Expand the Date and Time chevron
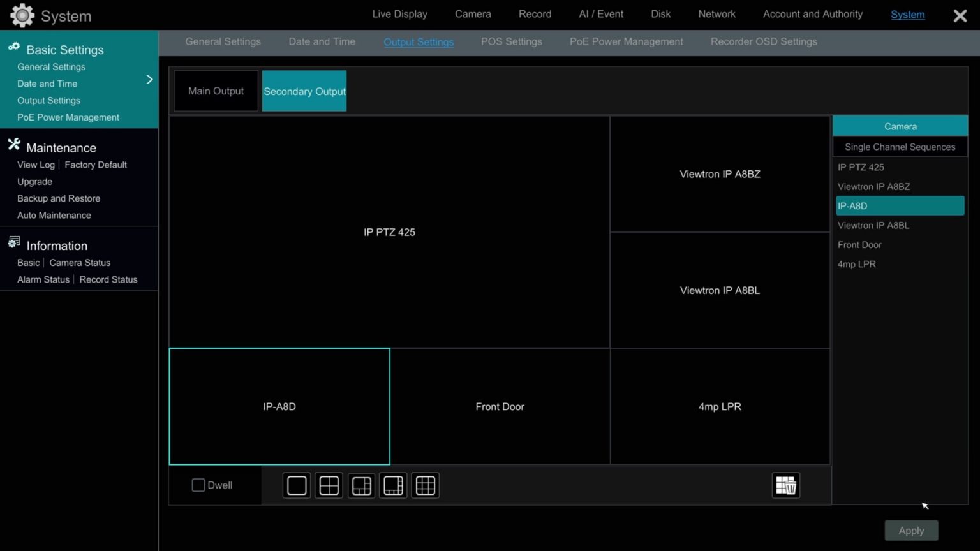The width and height of the screenshot is (980, 551). click(x=150, y=79)
